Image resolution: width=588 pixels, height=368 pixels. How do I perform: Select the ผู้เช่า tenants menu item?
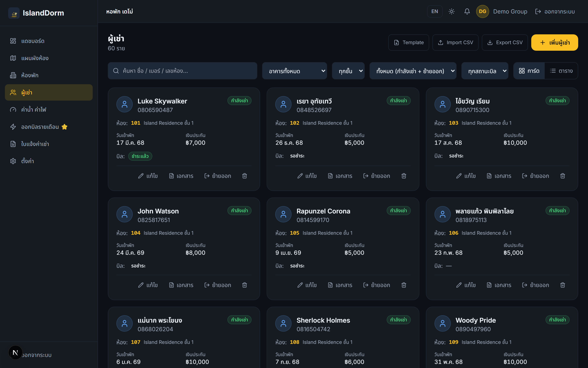pos(49,92)
